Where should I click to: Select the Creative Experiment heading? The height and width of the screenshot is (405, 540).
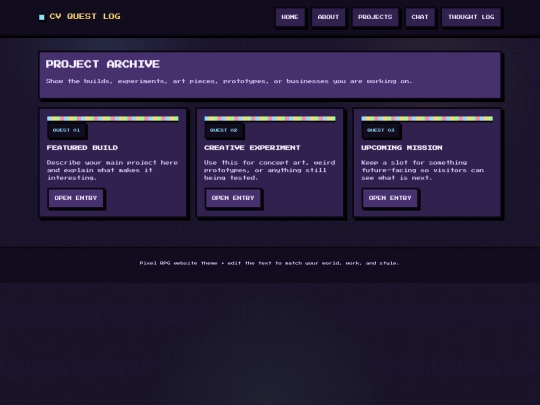pyautogui.click(x=252, y=148)
